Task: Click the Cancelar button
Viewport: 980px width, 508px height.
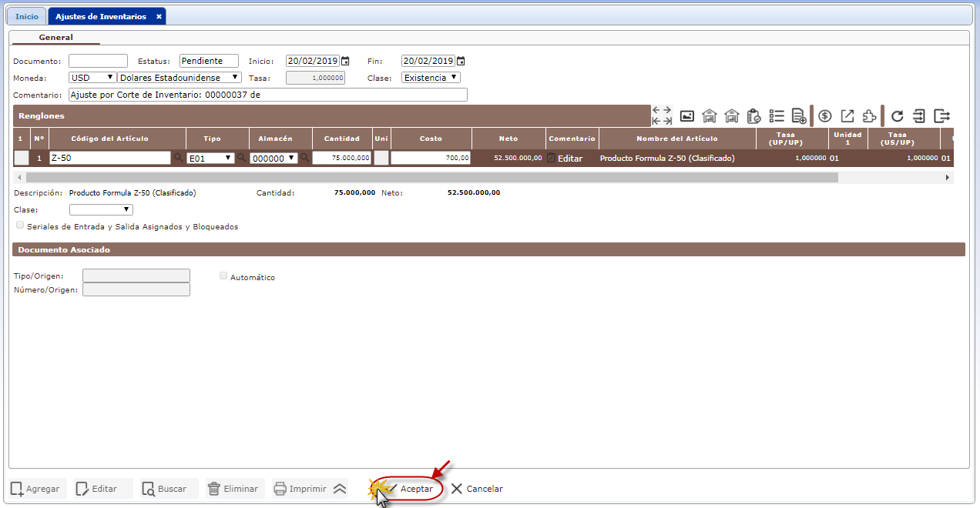Action: 476,489
